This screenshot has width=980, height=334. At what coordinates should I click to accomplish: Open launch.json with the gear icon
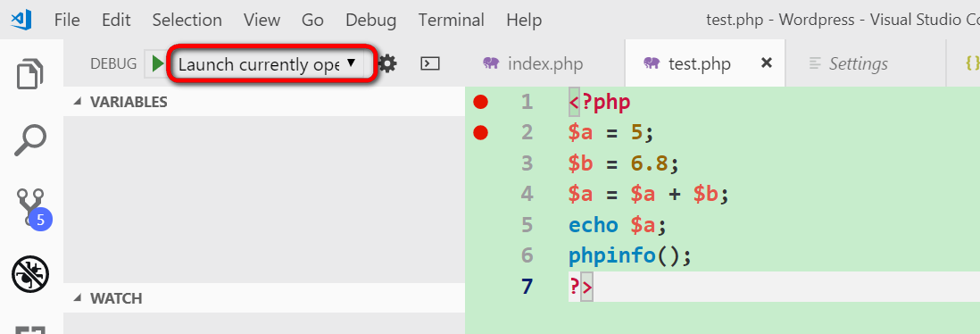[387, 63]
